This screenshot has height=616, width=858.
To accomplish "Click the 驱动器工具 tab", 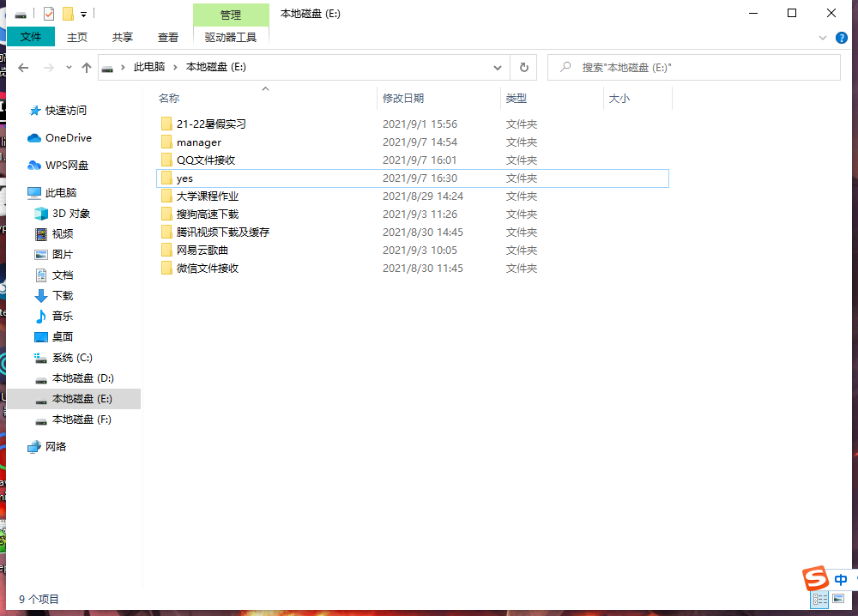I will tap(231, 37).
